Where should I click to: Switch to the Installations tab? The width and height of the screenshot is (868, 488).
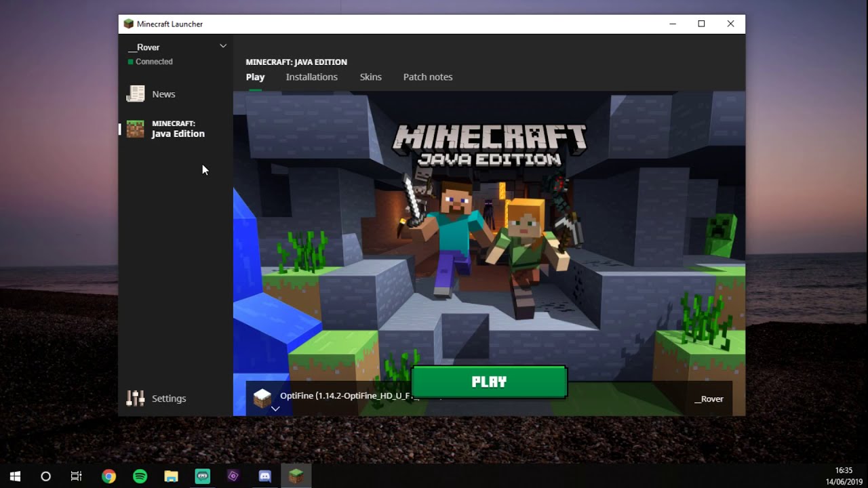[311, 77]
